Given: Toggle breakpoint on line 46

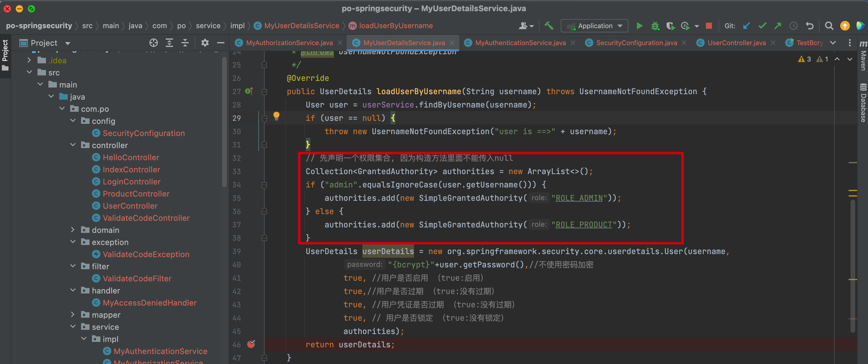Looking at the screenshot, I should pos(251,344).
